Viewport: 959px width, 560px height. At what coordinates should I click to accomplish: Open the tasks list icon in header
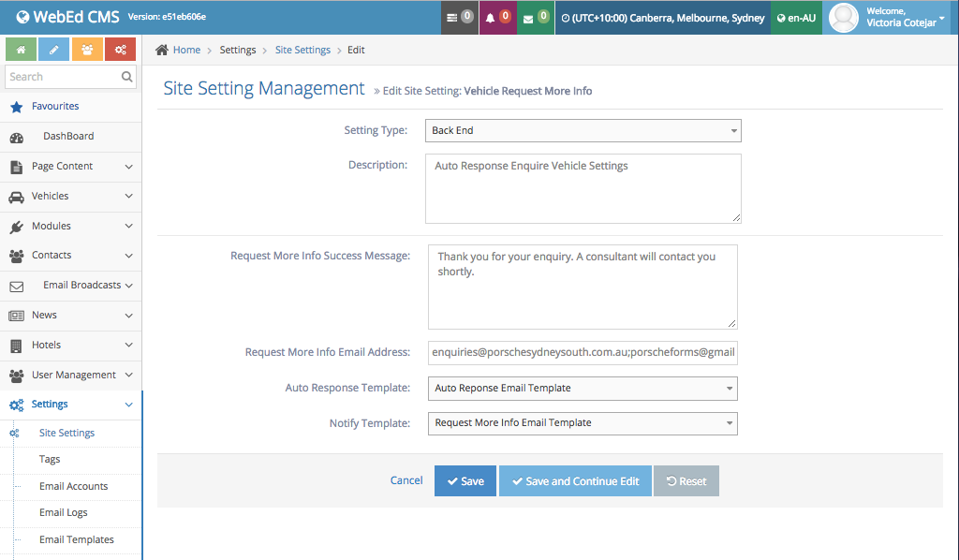point(459,18)
